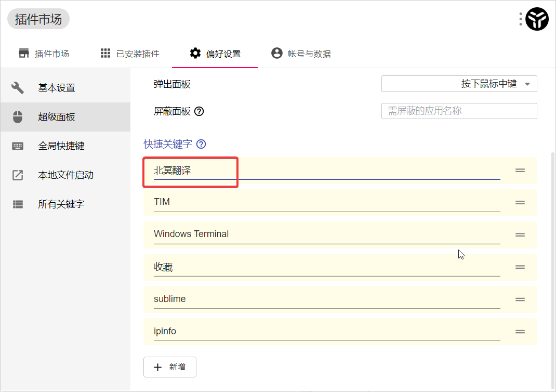Click drag handle icon for 北冥翻译 row
556x392 pixels.
[520, 171]
